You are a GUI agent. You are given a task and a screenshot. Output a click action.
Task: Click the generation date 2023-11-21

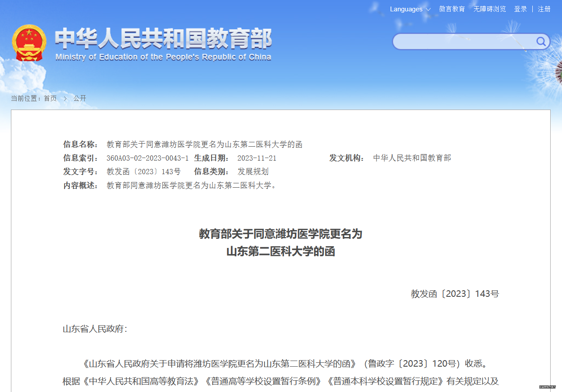257,158
